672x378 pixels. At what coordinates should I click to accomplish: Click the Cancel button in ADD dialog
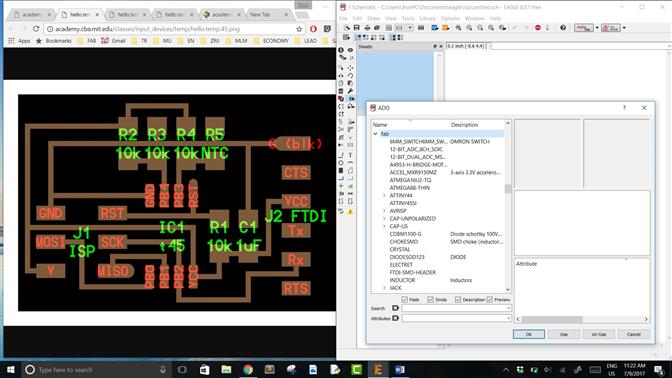pyautogui.click(x=633, y=334)
